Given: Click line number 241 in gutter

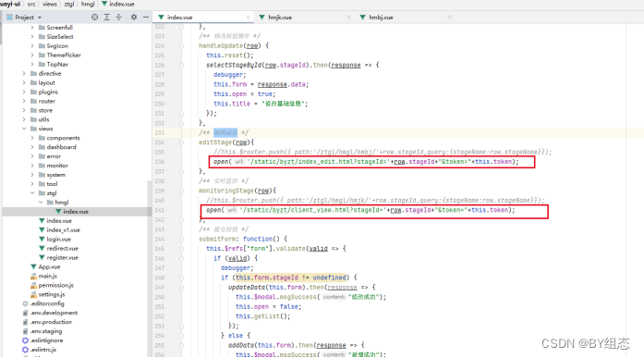Looking at the screenshot, I should [160, 210].
